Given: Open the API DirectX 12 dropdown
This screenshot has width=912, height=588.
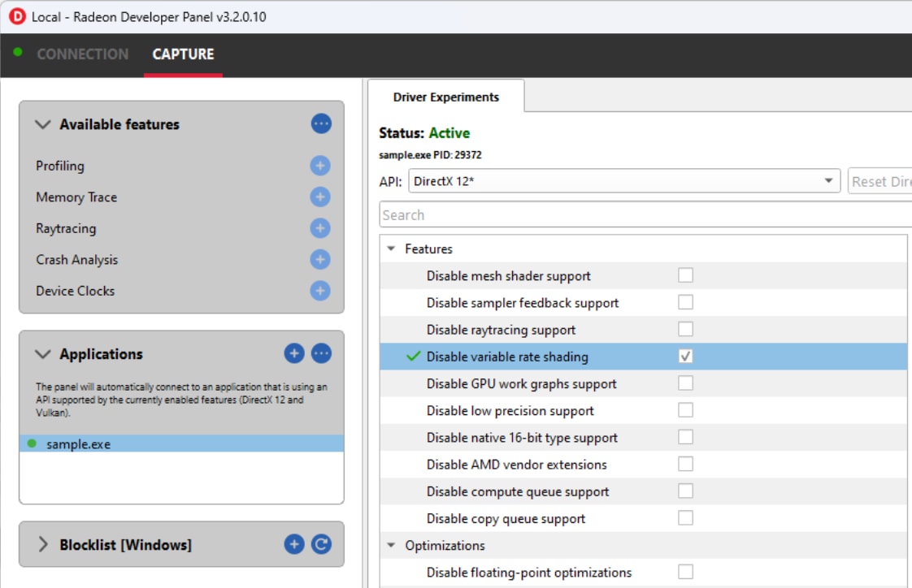Looking at the screenshot, I should coord(623,181).
